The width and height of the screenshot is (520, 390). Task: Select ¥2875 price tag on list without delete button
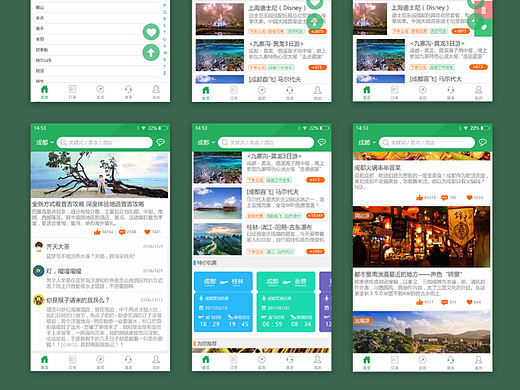(x=317, y=32)
